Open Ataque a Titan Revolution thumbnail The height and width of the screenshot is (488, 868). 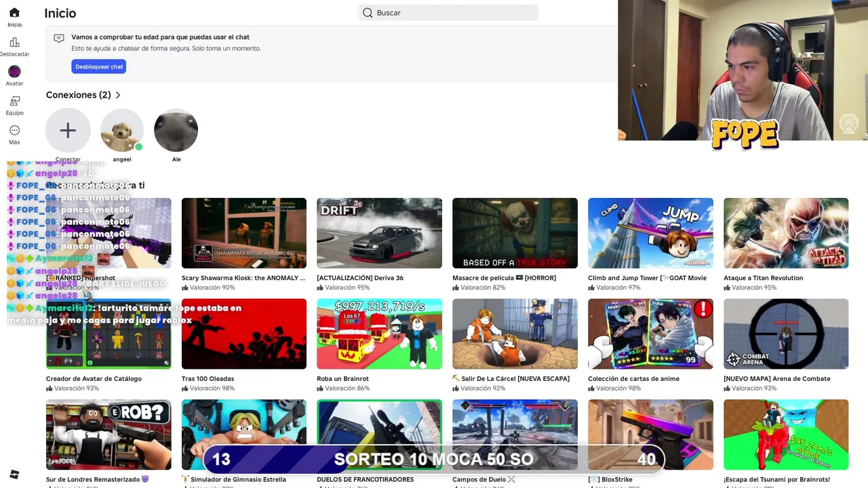click(786, 233)
